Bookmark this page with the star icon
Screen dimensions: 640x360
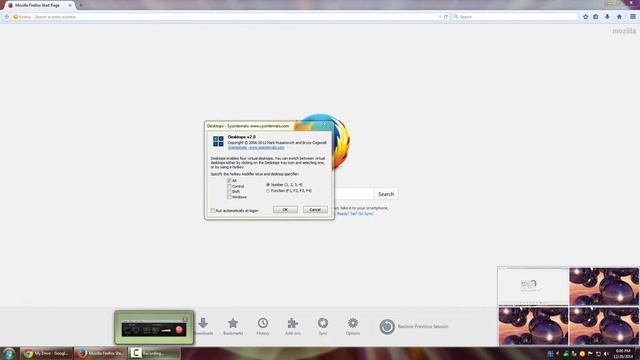[x=586, y=17]
